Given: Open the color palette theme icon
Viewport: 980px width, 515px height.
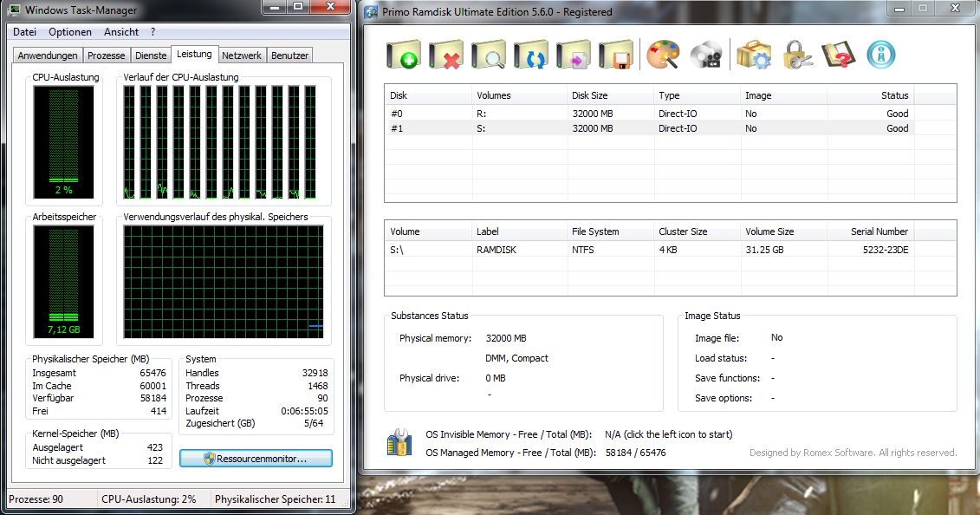Looking at the screenshot, I should pyautogui.click(x=663, y=55).
